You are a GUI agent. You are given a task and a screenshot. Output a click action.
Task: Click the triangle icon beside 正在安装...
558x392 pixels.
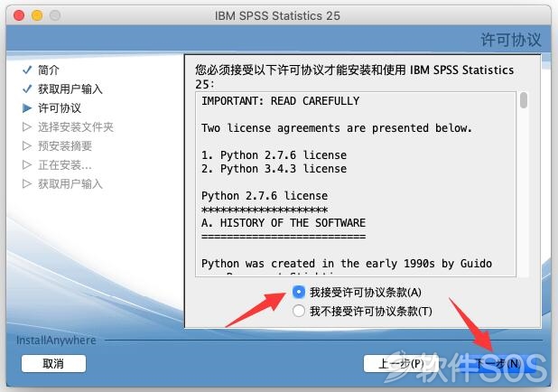pyautogui.click(x=27, y=165)
